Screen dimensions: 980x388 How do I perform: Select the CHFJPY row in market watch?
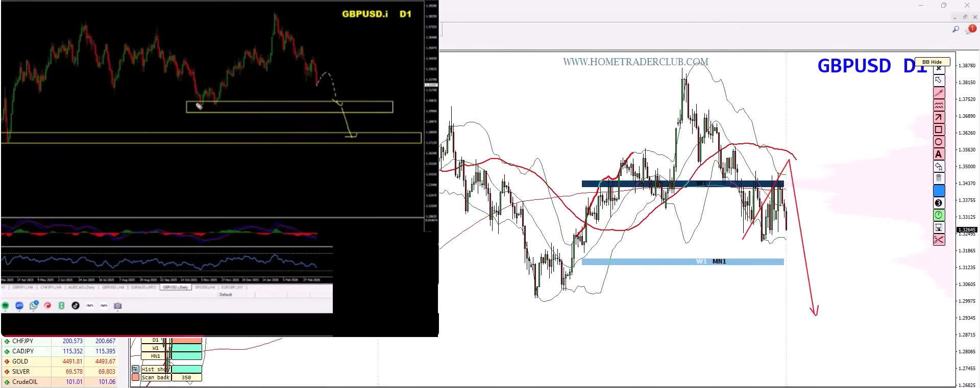pos(60,341)
